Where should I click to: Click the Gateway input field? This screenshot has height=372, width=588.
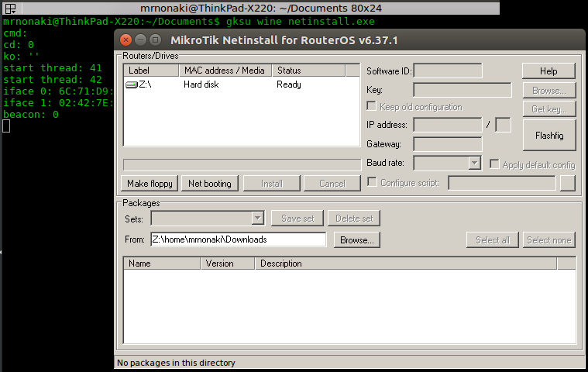point(448,144)
